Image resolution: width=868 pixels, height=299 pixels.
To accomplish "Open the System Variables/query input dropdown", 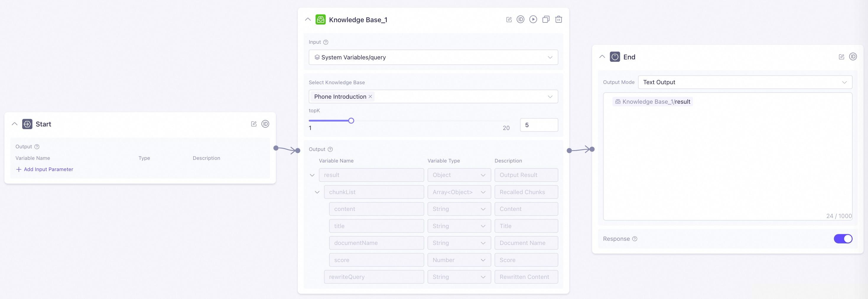I will coord(433,57).
